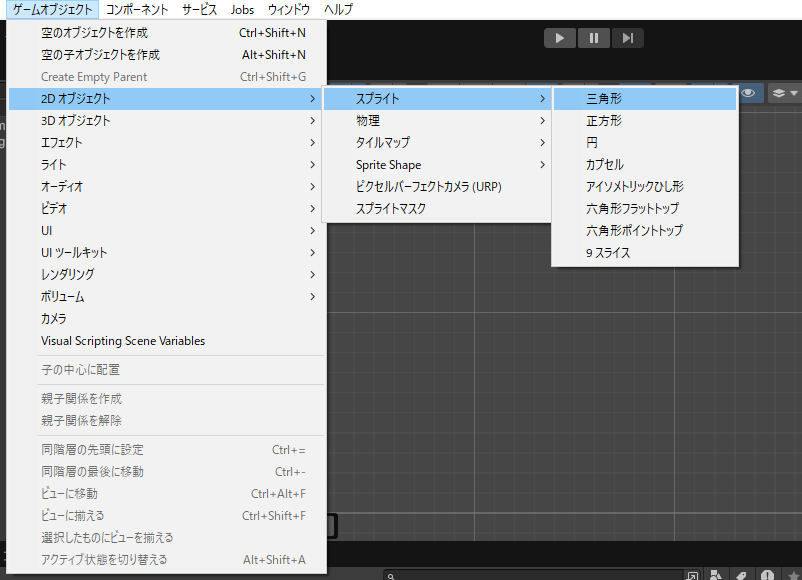Select 空のオブジェクトを作成 menu item
The width and height of the screenshot is (802, 580).
coord(166,33)
